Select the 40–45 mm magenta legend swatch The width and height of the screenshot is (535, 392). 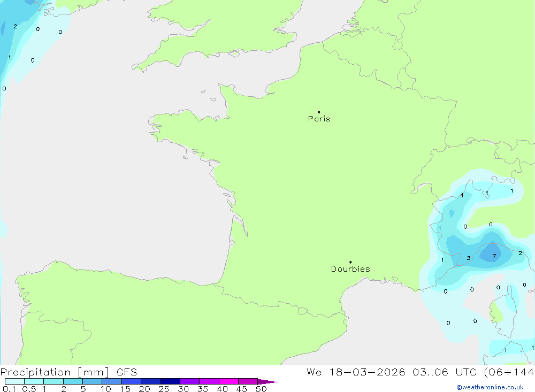(228, 381)
